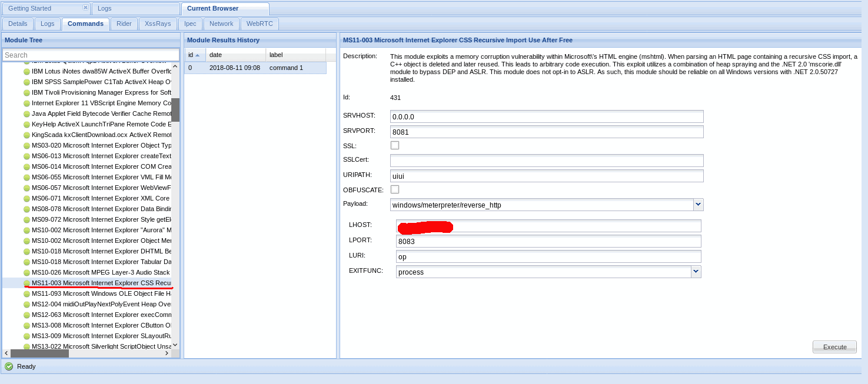Screen dimensions: 868x384
Task: Click green icon beside MS09-072 module
Action: tap(26, 220)
